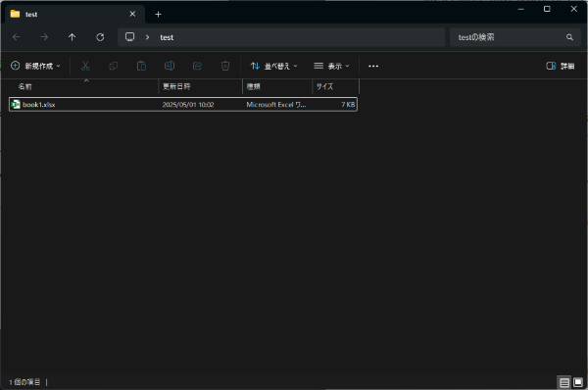This screenshot has width=588, height=390.
Task: Toggle the 詳細 details pane
Action: pos(561,66)
